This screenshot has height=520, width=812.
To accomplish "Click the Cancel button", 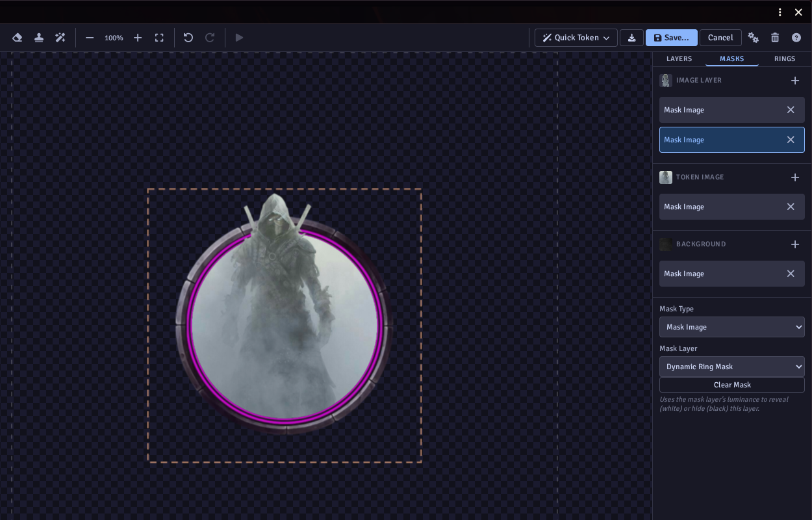I will coord(720,38).
